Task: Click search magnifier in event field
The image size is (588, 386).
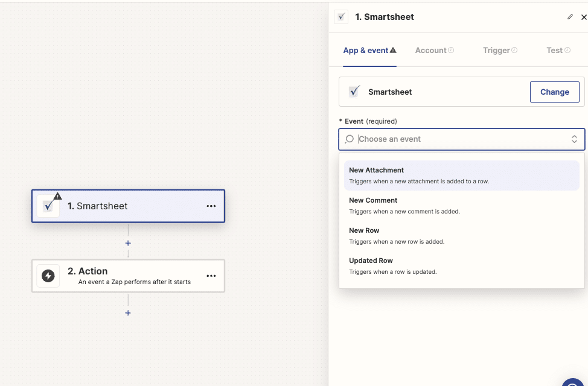Action: pos(349,139)
